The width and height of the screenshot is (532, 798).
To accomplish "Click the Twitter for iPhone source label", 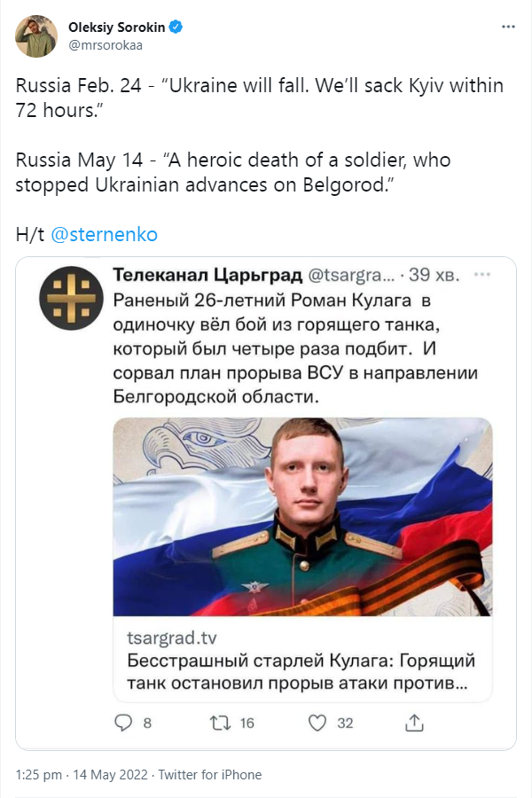I will 210,775.
